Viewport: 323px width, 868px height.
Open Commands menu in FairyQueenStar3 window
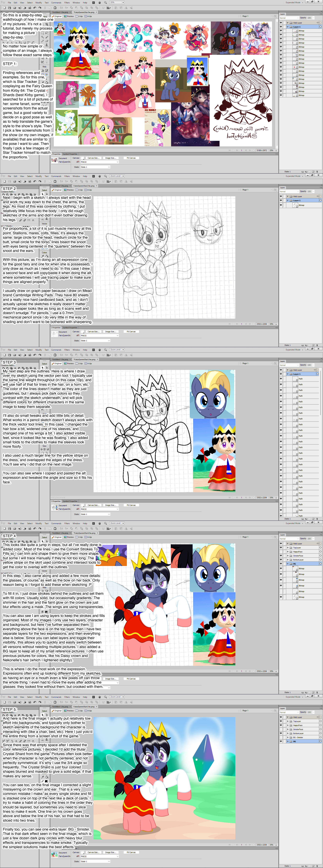click(x=56, y=350)
